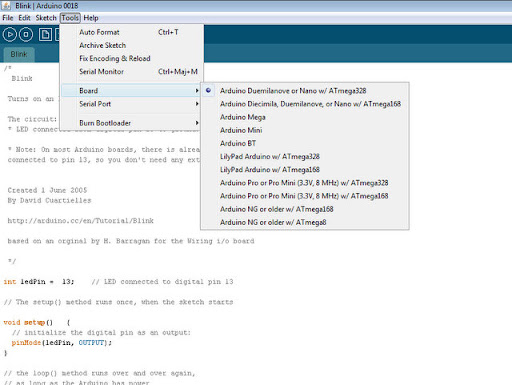Pick Arduino Pro Mini 3.3V ATmega328
512x385 pixels.
(x=305, y=183)
